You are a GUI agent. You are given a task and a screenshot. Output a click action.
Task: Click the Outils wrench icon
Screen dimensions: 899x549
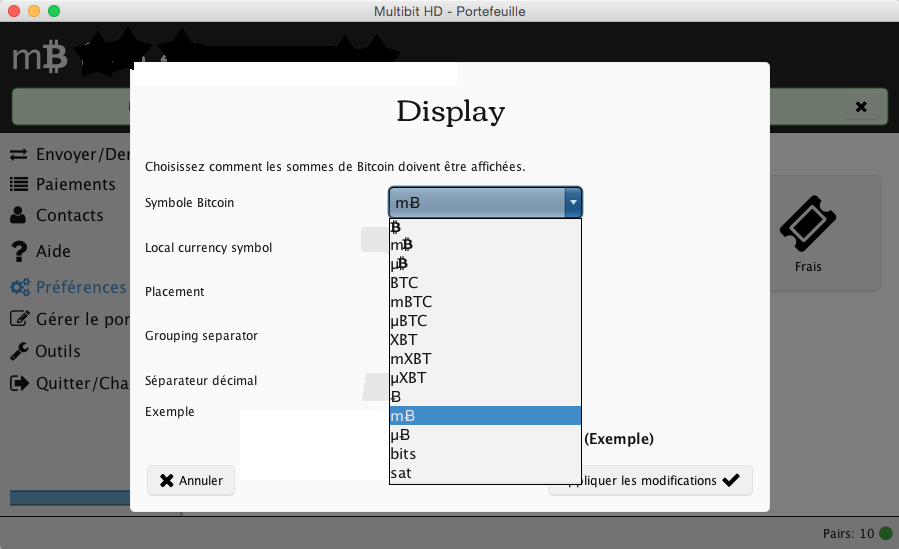[19, 351]
